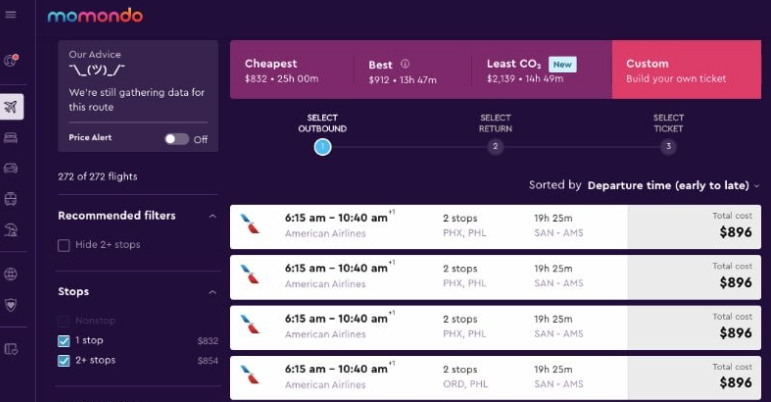Image resolution: width=771 pixels, height=402 pixels.
Task: Switch to the Cheapest tab
Action: (x=290, y=70)
